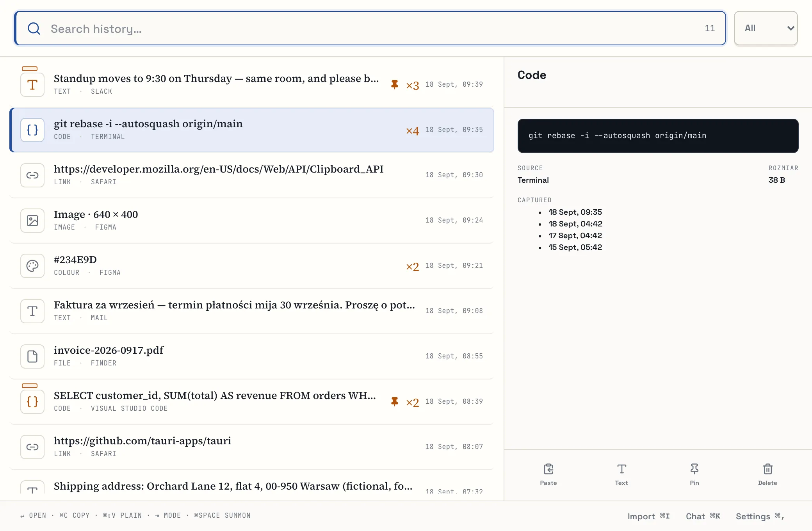
Task: Select the #234E9D colour entry
Action: click(x=252, y=265)
